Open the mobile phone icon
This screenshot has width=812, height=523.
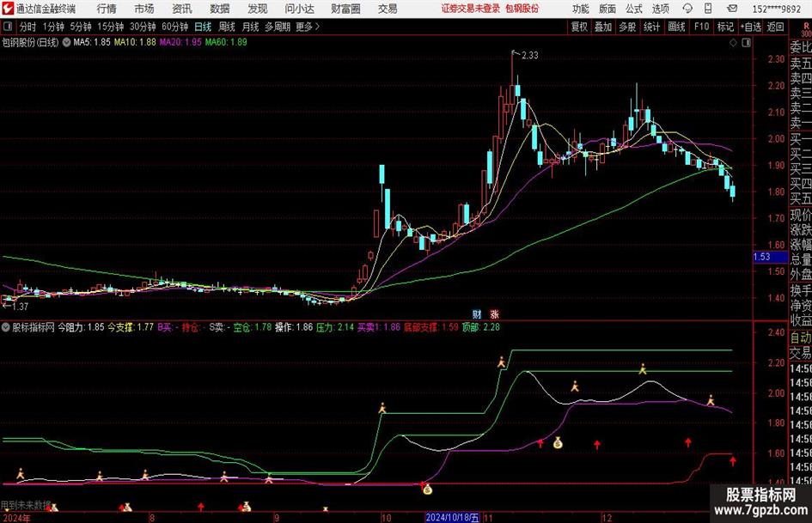[708, 9]
